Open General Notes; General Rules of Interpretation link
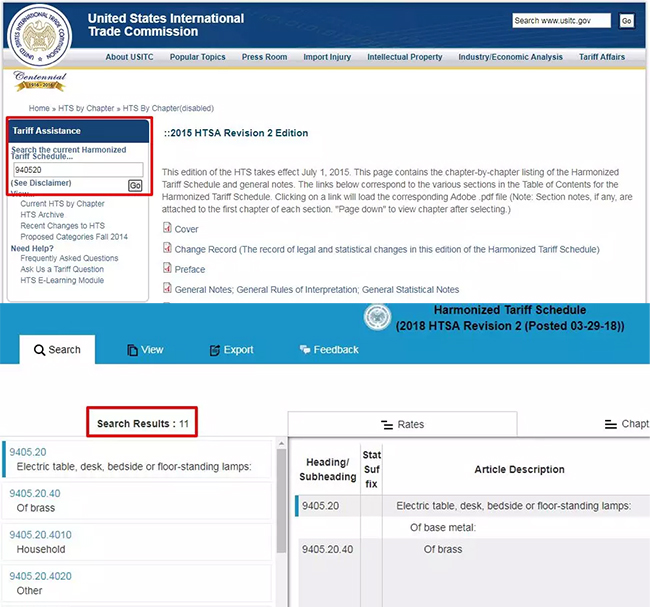Image resolution: width=650 pixels, height=607 pixels. [x=317, y=289]
